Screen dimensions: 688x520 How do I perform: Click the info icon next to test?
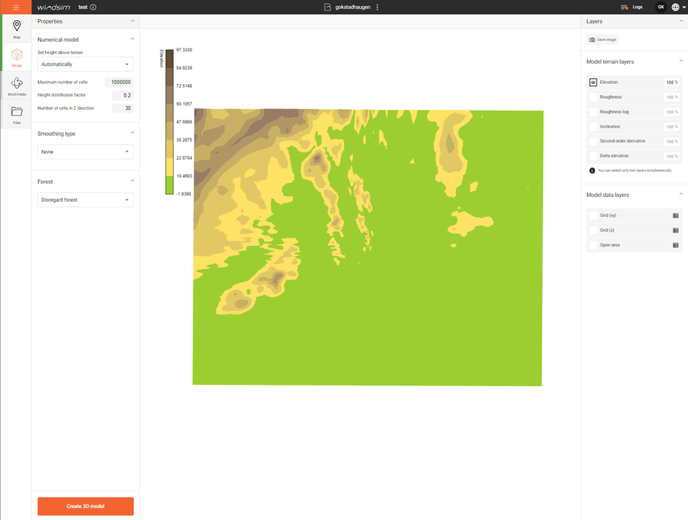pyautogui.click(x=93, y=7)
